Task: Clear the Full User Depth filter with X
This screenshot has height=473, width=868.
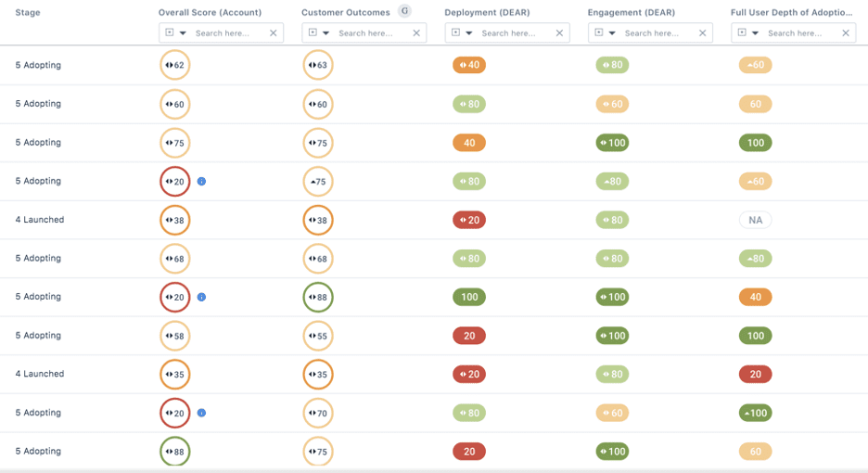Action: click(x=846, y=33)
